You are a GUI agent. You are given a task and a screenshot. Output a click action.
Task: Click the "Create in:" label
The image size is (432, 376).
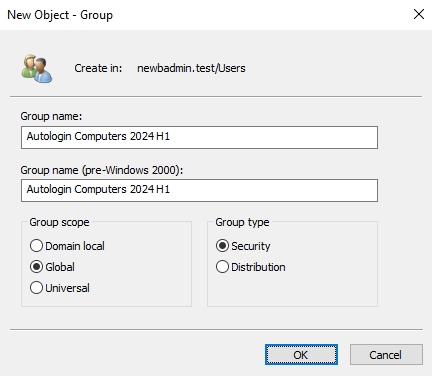click(x=98, y=68)
